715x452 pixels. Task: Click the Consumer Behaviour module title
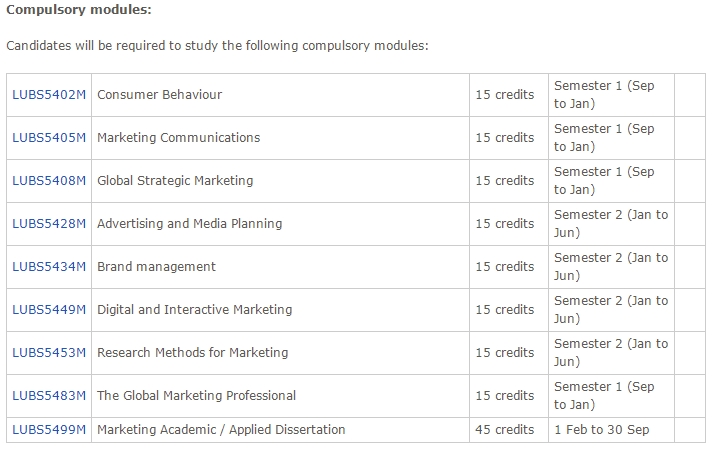(x=159, y=95)
